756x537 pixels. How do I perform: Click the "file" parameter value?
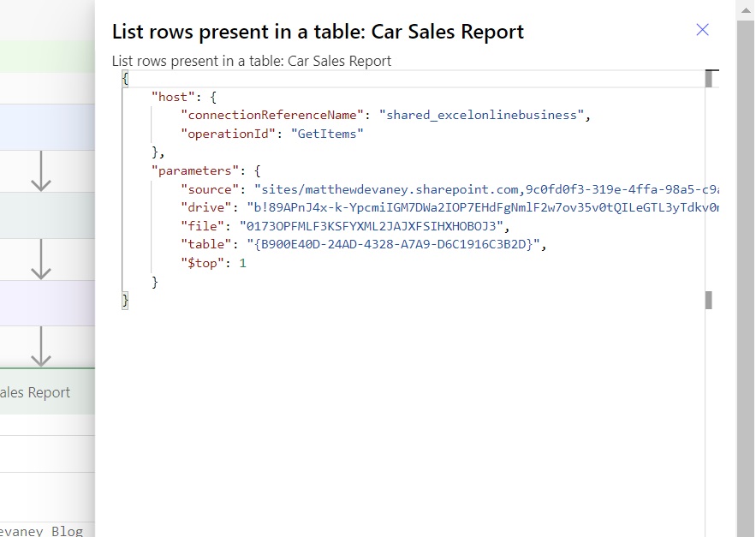pyautogui.click(x=372, y=226)
